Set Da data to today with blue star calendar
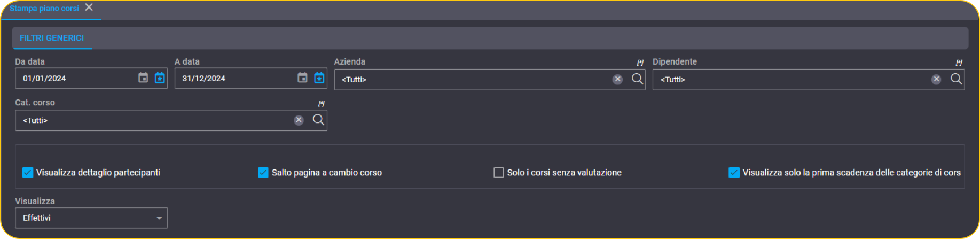Screen dimensions: 980x239 (x=160, y=78)
